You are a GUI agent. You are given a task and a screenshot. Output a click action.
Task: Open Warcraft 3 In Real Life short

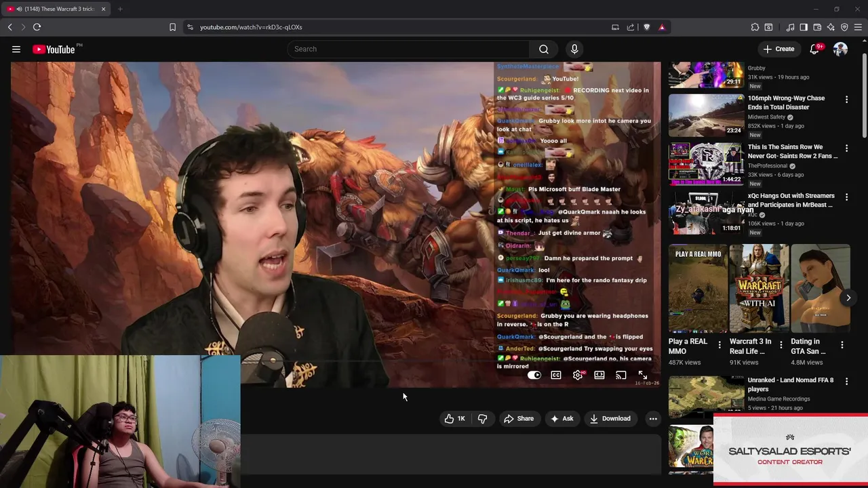[x=759, y=289]
